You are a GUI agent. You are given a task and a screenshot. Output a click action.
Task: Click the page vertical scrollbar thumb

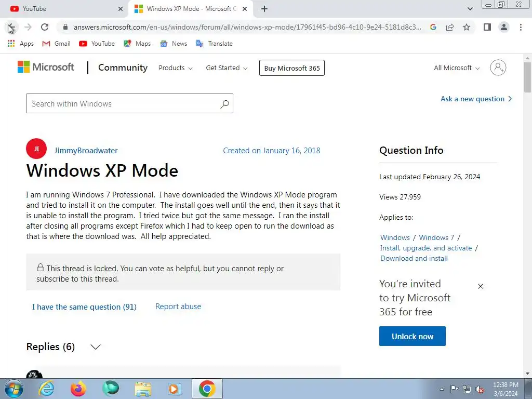(x=527, y=77)
